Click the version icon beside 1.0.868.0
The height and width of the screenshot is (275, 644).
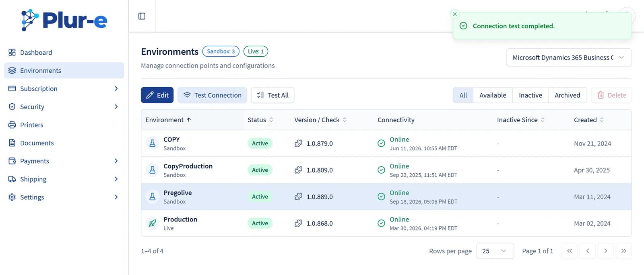pyautogui.click(x=298, y=223)
